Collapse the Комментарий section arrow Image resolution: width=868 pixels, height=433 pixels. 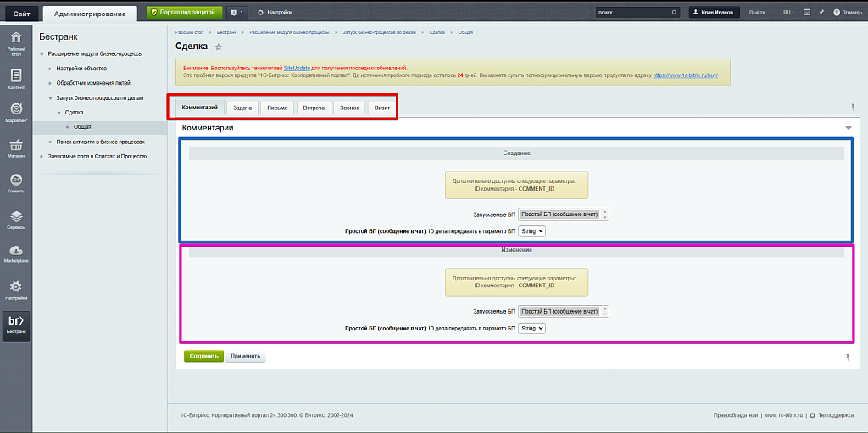(849, 128)
